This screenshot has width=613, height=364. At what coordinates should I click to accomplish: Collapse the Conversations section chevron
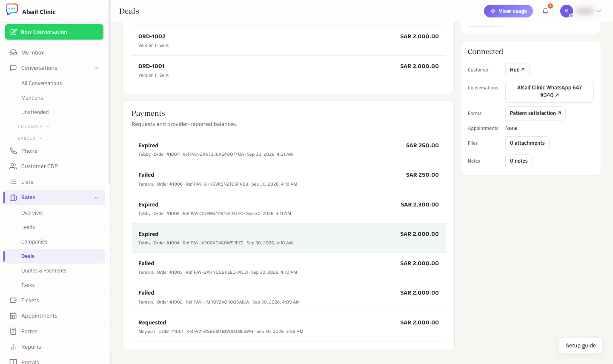96,68
